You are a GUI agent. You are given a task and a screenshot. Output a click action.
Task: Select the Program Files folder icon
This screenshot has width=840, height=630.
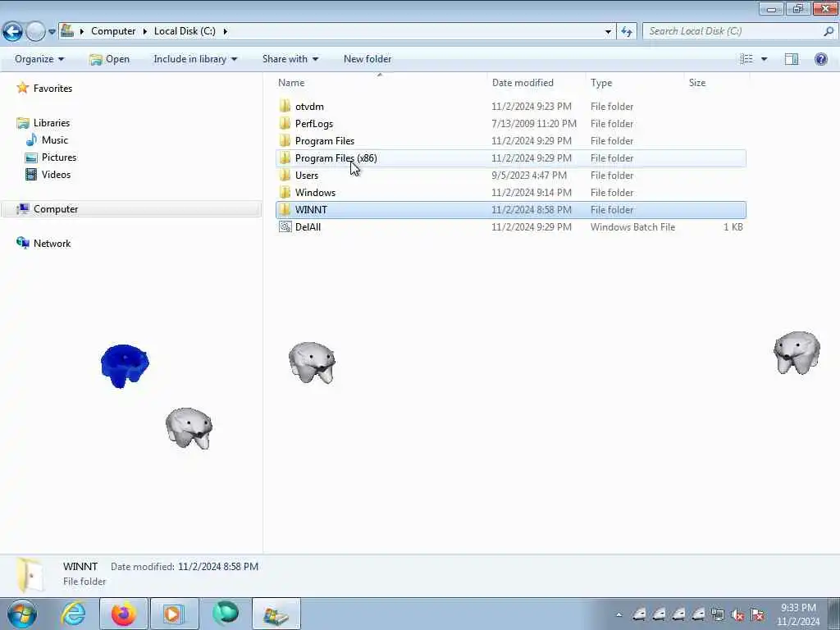pos(285,140)
